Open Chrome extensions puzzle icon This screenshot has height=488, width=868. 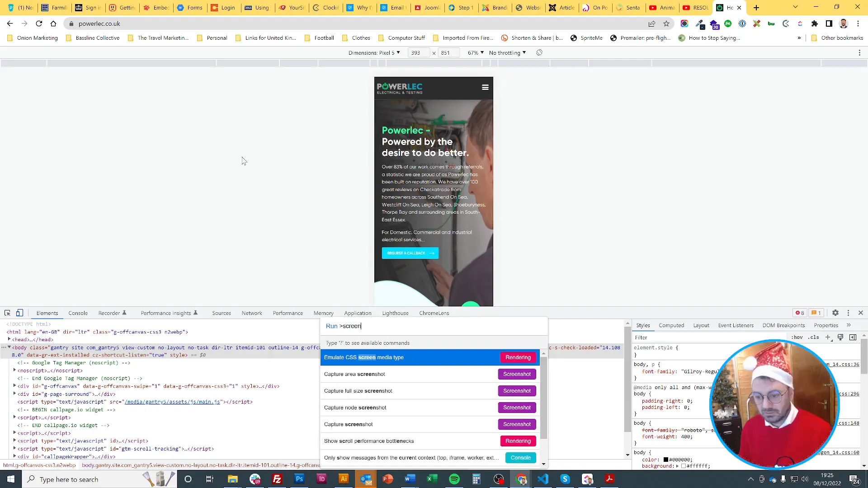pyautogui.click(x=815, y=23)
